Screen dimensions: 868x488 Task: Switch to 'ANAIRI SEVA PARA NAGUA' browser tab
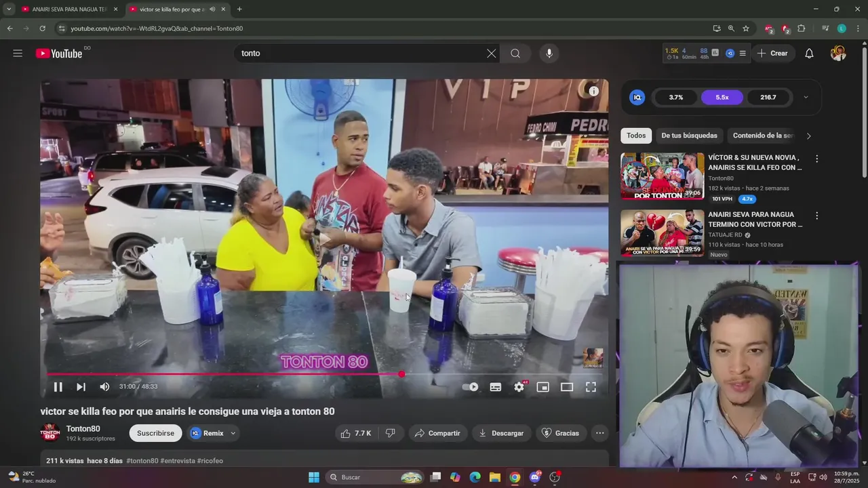click(69, 9)
